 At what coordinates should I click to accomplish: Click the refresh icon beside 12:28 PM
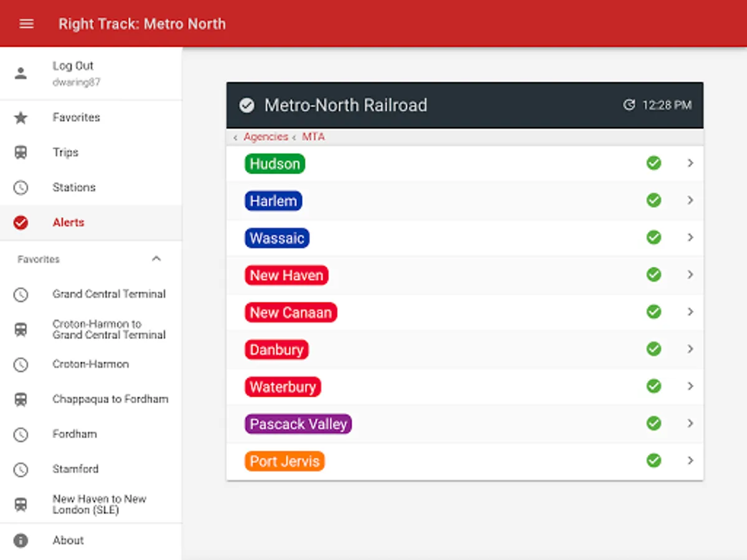tap(629, 105)
